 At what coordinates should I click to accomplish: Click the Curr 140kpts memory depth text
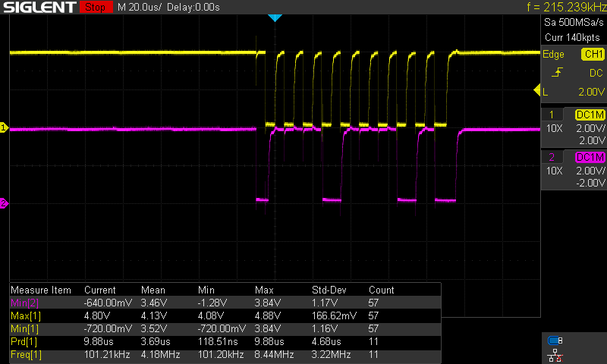click(x=572, y=37)
